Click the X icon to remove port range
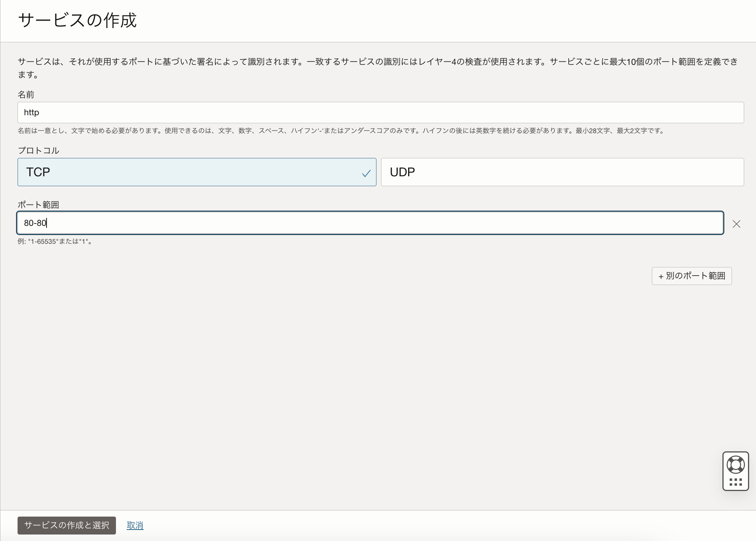756x541 pixels. point(736,224)
